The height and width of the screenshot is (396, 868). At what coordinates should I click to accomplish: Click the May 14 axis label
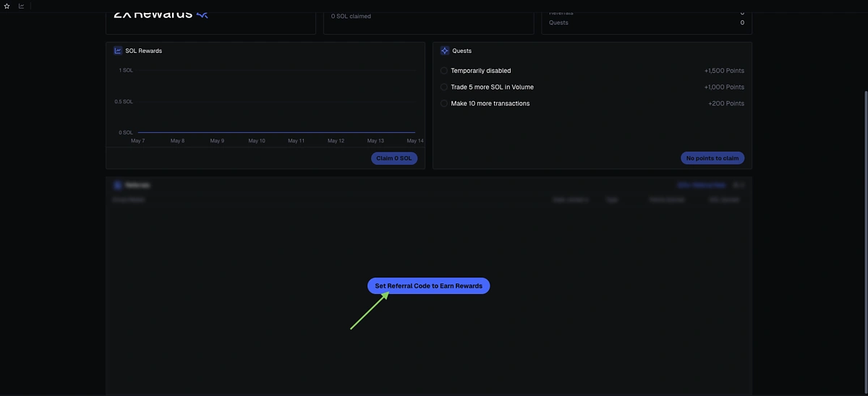point(415,141)
